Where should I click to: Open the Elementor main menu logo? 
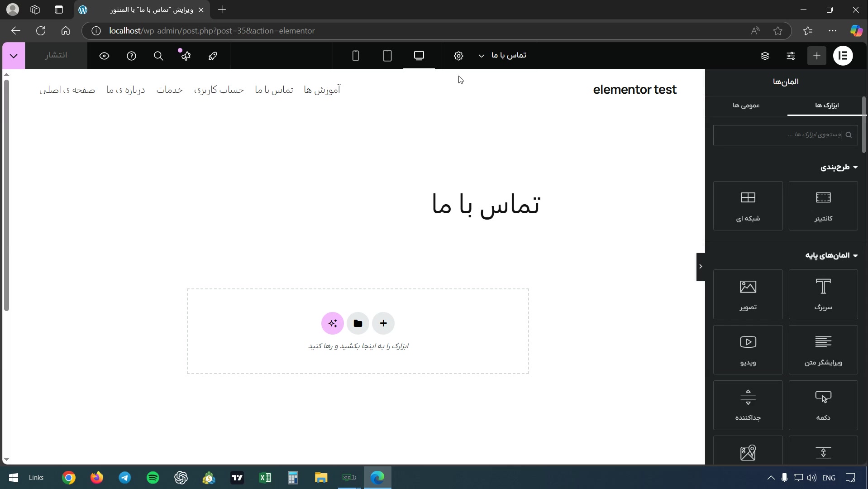coord(843,56)
